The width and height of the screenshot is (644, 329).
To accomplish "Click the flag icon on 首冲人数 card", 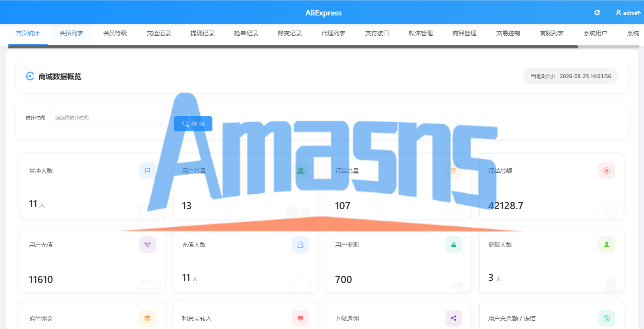I will pyautogui.click(x=148, y=171).
